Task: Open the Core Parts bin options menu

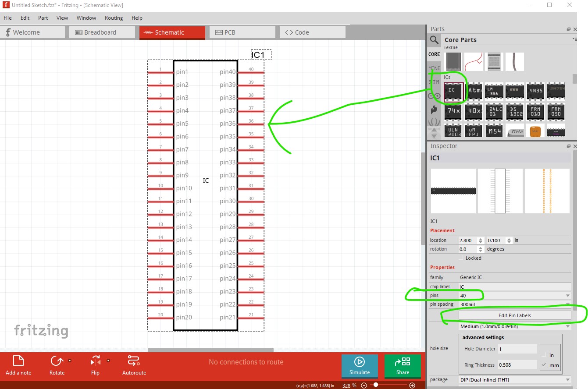Action: tap(574, 39)
